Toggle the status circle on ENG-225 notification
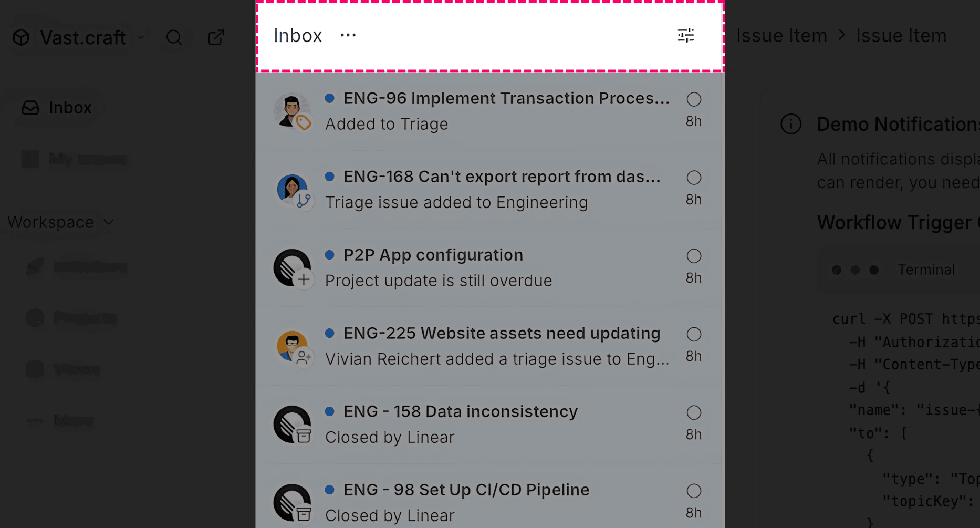980x528 pixels. click(x=694, y=334)
